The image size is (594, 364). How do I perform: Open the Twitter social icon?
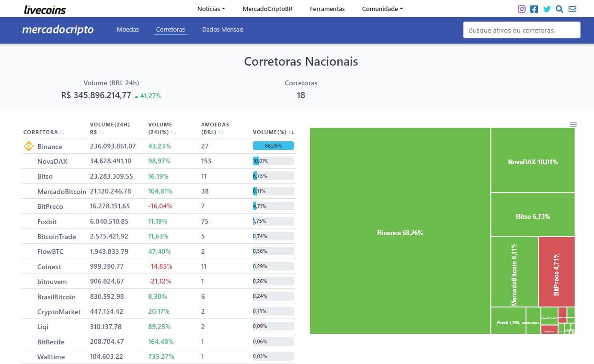(547, 9)
